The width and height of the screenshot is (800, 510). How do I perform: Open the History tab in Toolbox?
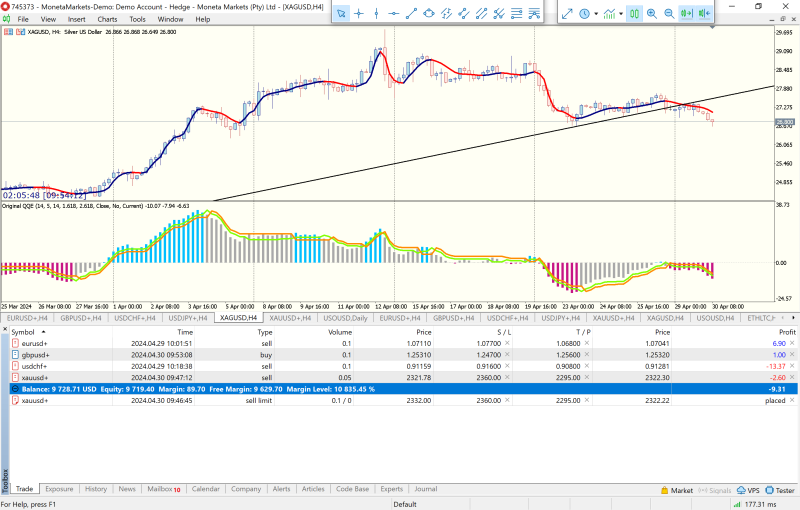pos(96,489)
